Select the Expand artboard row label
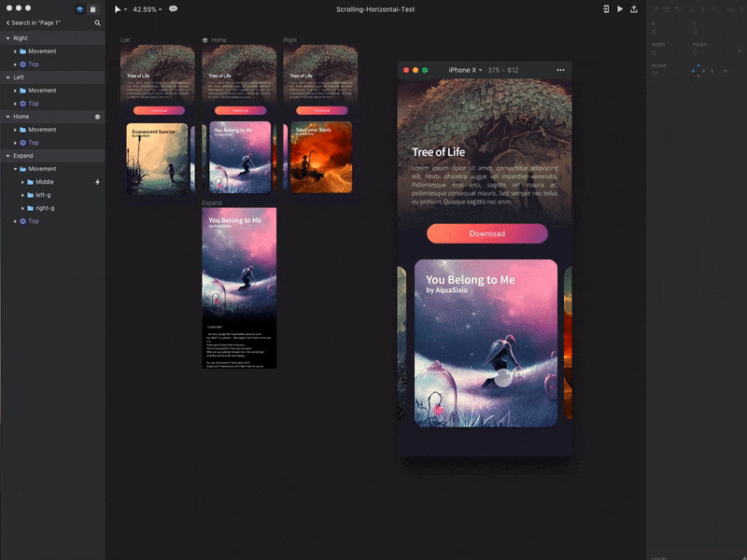Screen dimensions: 747x560 (22, 156)
